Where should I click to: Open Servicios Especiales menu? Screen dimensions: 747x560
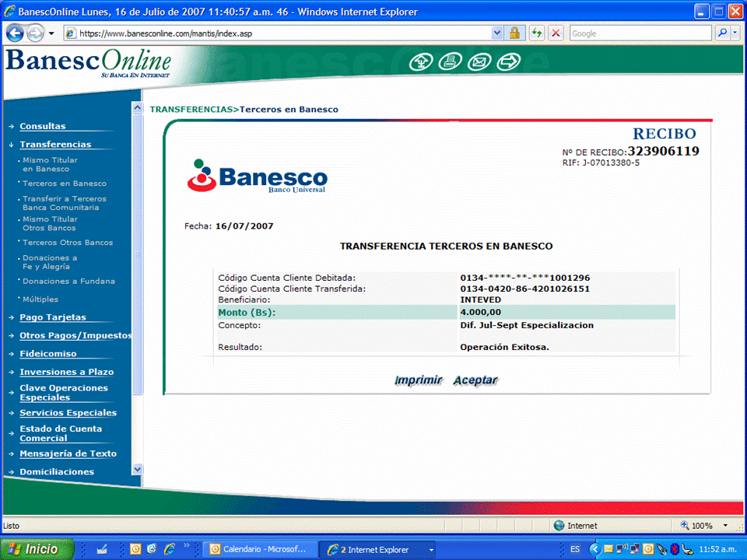click(x=68, y=413)
